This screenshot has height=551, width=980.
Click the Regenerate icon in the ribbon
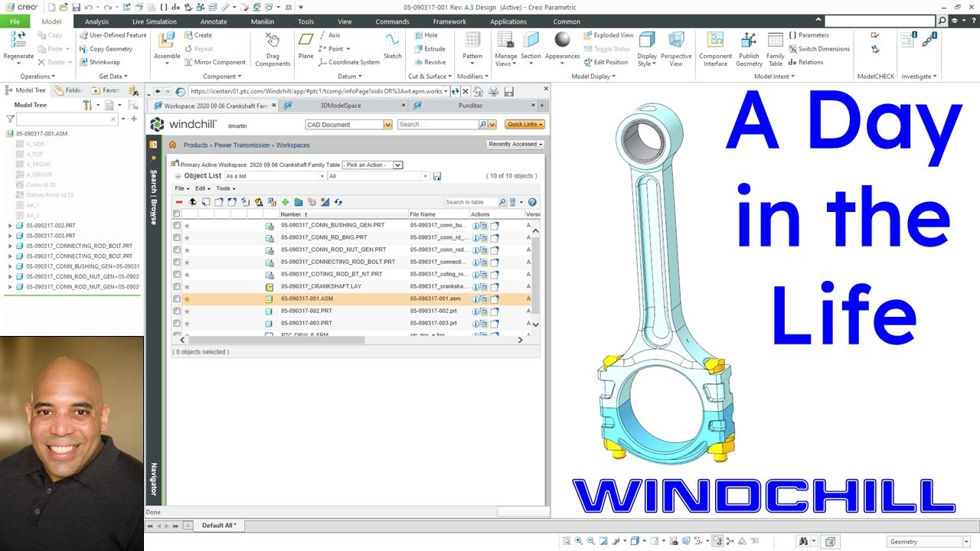[x=18, y=41]
